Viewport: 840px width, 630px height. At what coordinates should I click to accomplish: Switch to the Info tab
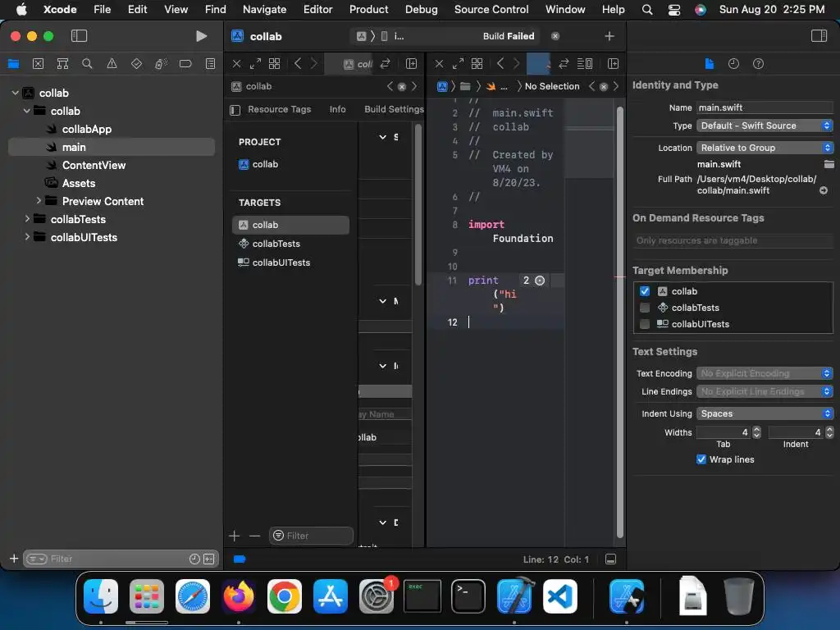point(337,109)
